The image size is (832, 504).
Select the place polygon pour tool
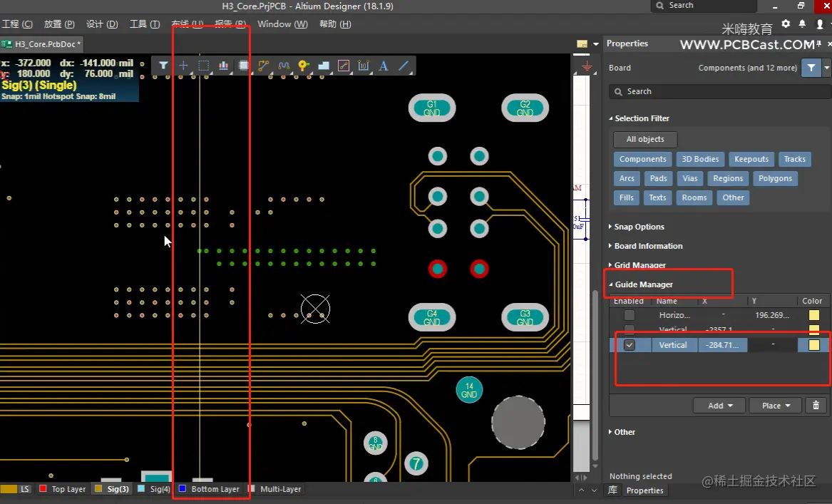pos(324,66)
